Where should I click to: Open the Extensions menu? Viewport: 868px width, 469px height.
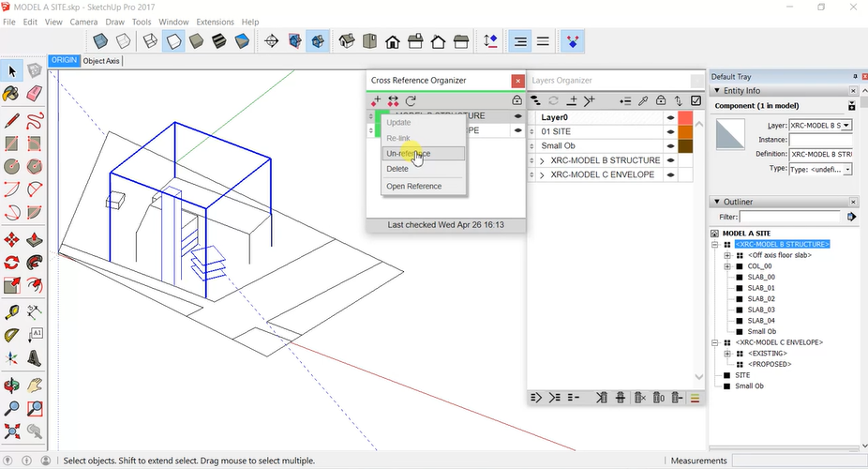[215, 22]
